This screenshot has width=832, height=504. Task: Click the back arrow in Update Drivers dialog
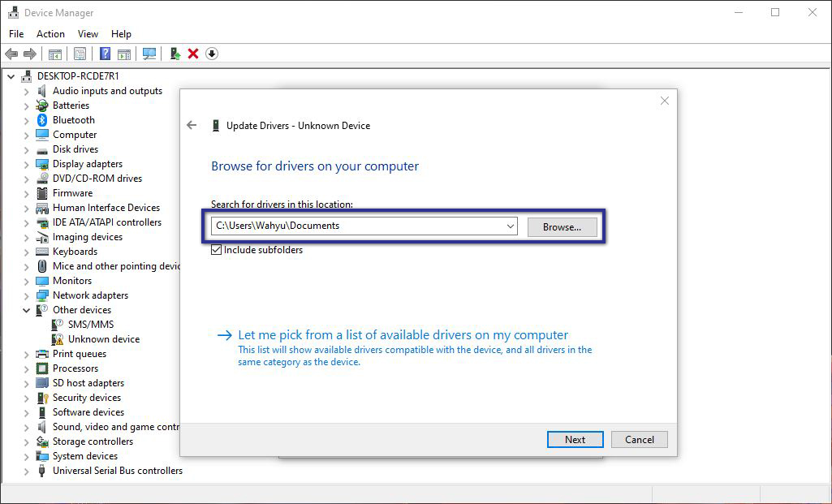pos(192,126)
